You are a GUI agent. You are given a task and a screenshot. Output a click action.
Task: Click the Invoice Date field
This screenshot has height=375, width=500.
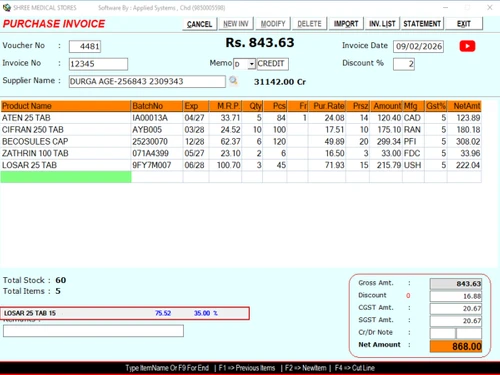pos(419,46)
